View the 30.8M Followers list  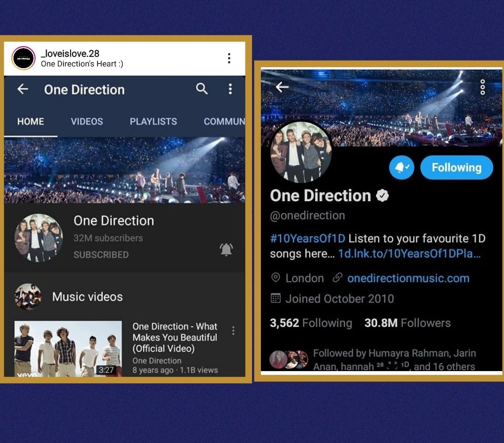click(407, 323)
